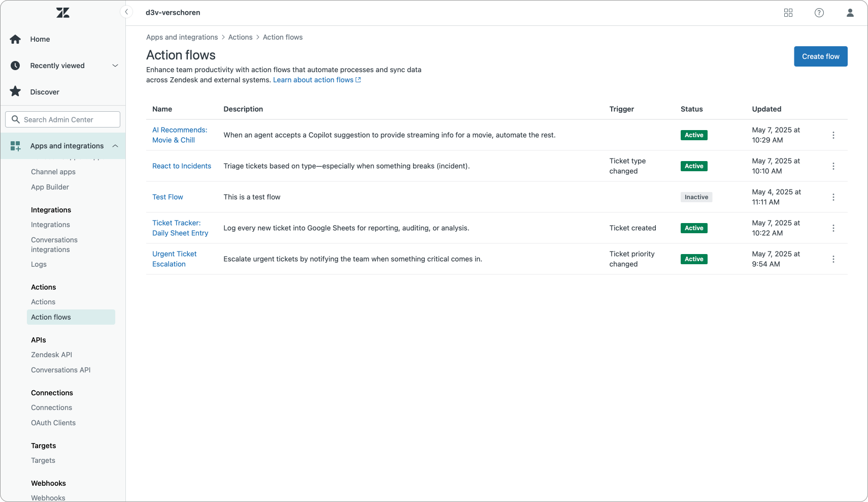Click 'May 7, 2025 at 9:54 AM' date
868x502 pixels.
coord(776,259)
